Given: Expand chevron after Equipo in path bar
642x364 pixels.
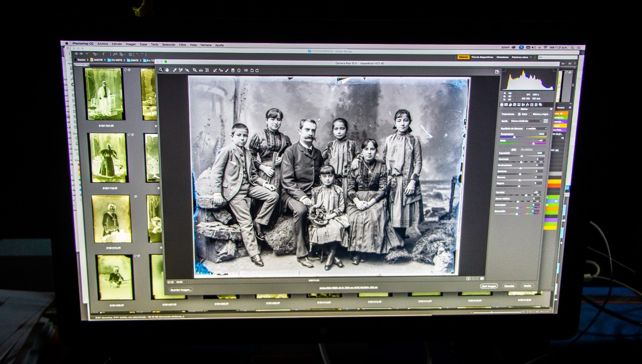Looking at the screenshot, I should pyautogui.click(x=87, y=60).
